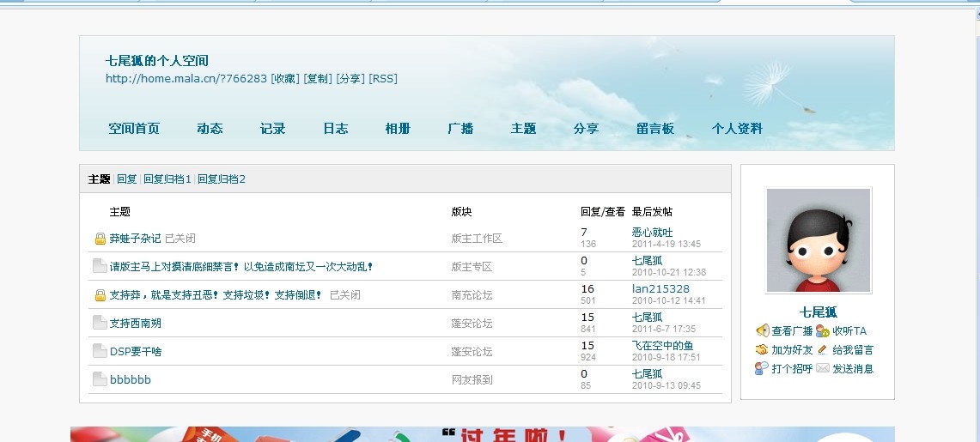Click the megaphone icon beside 查看广播
The height and width of the screenshot is (442, 980).
tap(762, 330)
